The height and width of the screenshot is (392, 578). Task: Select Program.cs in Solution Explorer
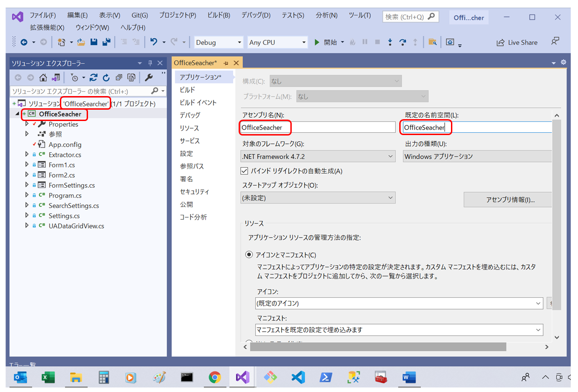[x=65, y=195]
